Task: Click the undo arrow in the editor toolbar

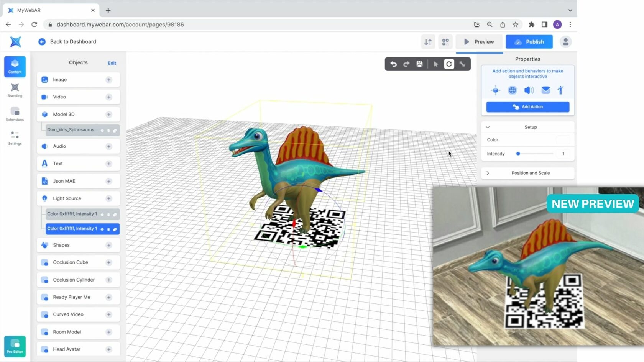Action: (393, 64)
